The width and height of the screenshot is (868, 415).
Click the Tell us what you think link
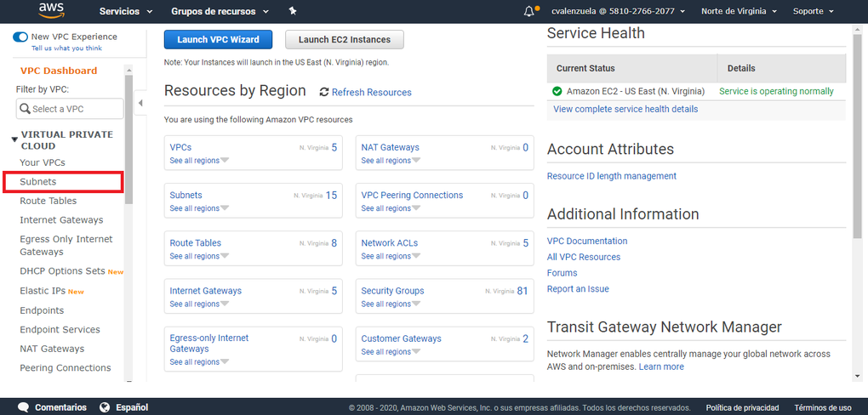pyautogui.click(x=66, y=48)
